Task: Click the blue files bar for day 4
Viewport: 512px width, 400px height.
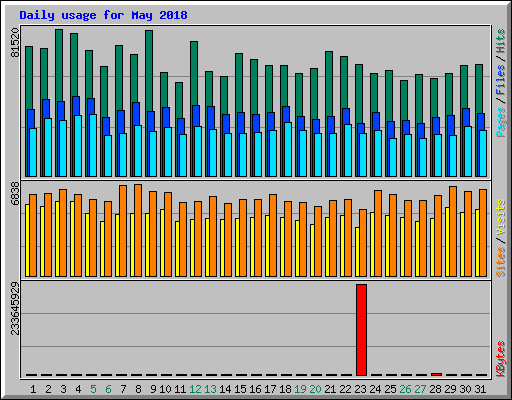Action: pyautogui.click(x=76, y=106)
